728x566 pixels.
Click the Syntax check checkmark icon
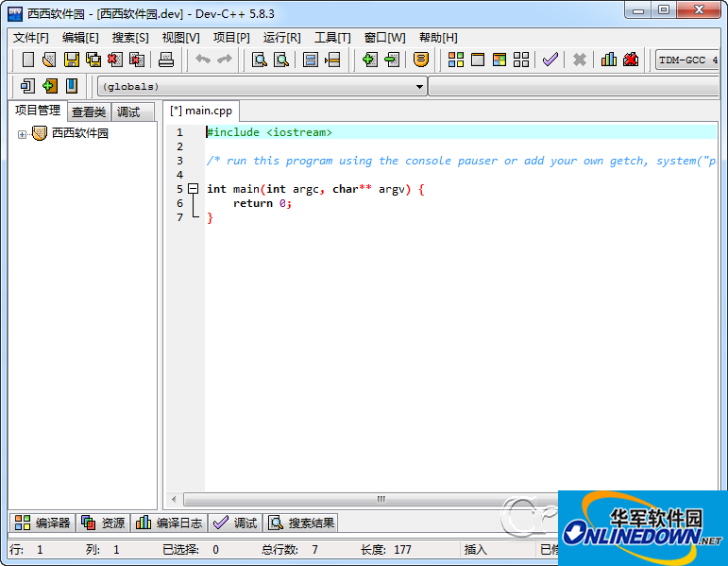pyautogui.click(x=550, y=60)
